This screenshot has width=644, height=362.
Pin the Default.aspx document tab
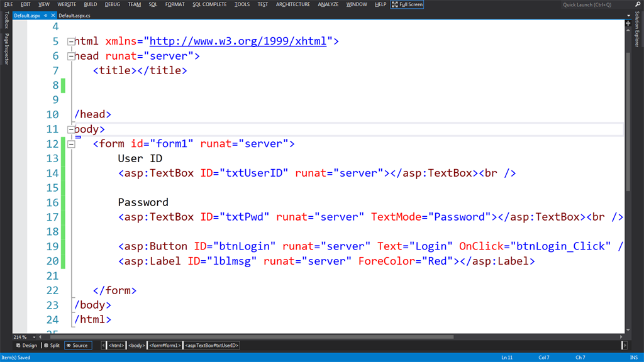pos(46,15)
